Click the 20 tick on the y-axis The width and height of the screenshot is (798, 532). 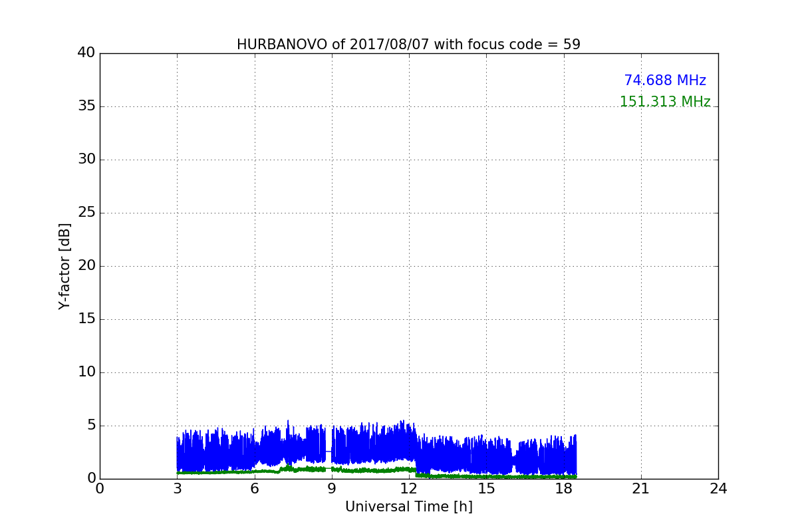click(86, 266)
